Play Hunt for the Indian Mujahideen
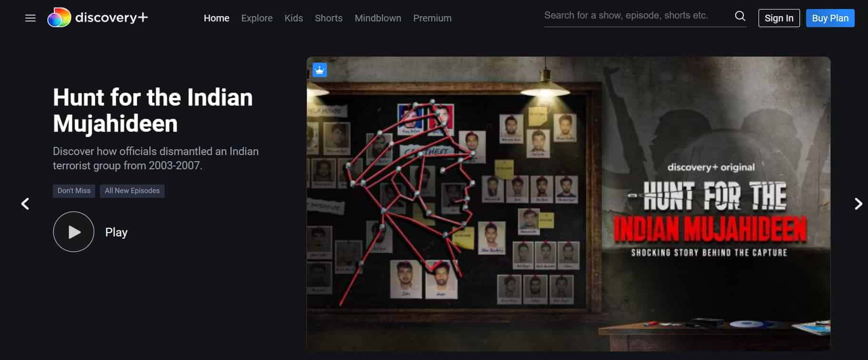Viewport: 868px width, 360px height. pyautogui.click(x=74, y=232)
